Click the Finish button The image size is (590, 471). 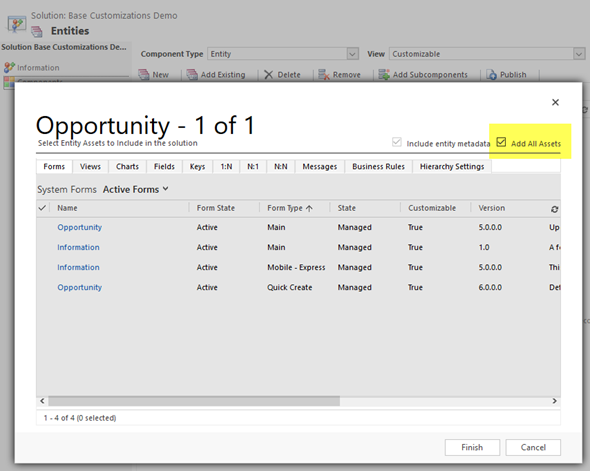472,447
